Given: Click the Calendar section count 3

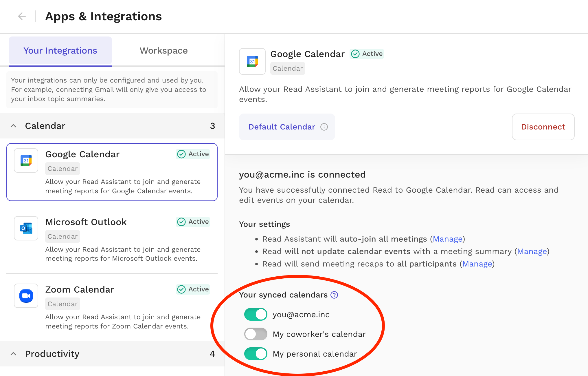Looking at the screenshot, I should [x=212, y=126].
